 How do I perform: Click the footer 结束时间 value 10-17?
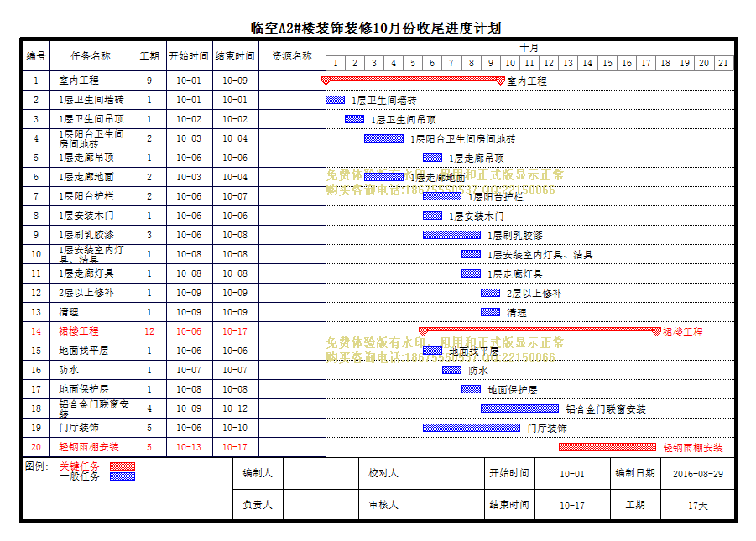[571, 506]
